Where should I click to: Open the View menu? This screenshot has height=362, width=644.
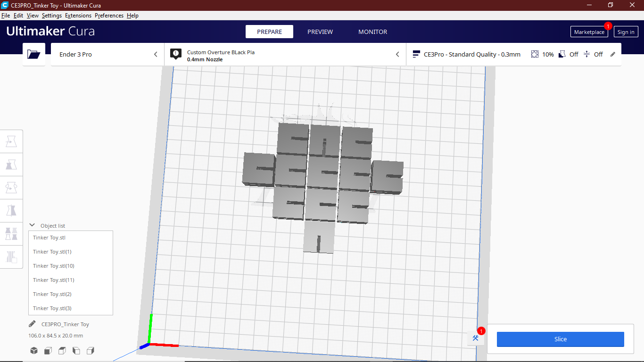point(33,16)
